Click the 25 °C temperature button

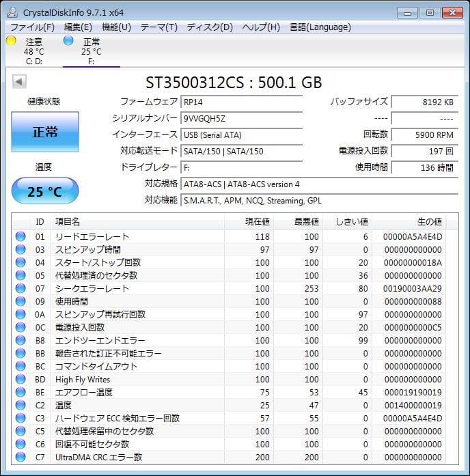pos(45,192)
